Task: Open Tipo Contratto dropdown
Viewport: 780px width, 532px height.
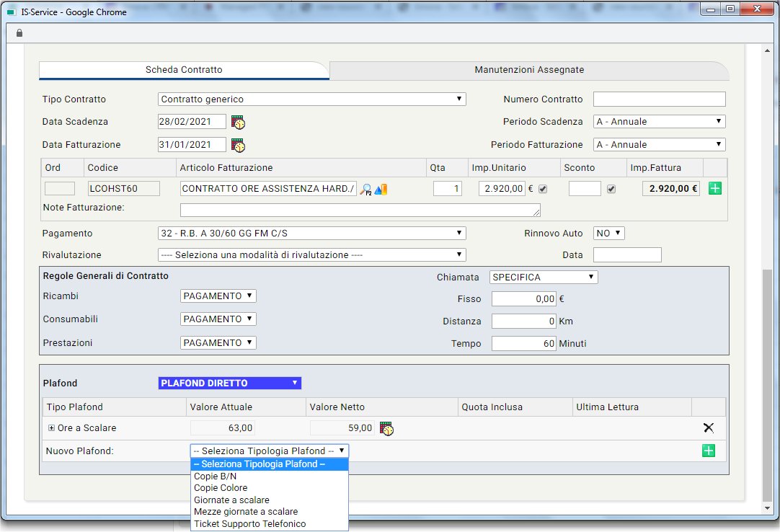Action: (x=312, y=99)
